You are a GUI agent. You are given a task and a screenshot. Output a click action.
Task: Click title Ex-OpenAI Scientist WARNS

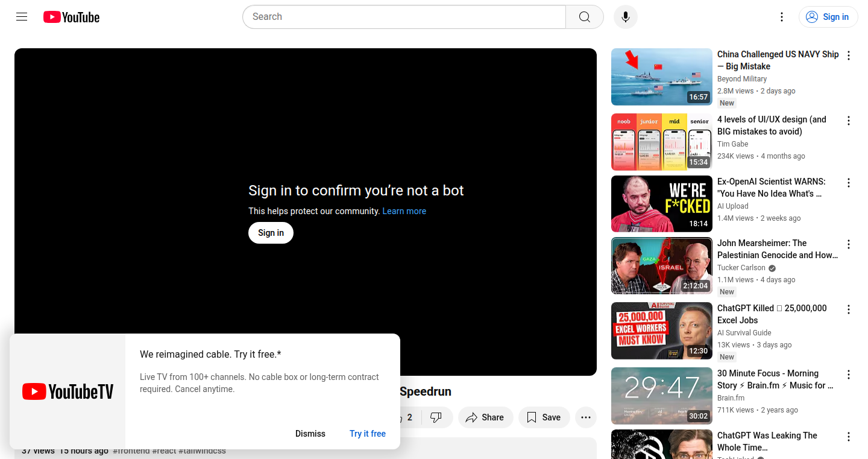click(x=772, y=188)
